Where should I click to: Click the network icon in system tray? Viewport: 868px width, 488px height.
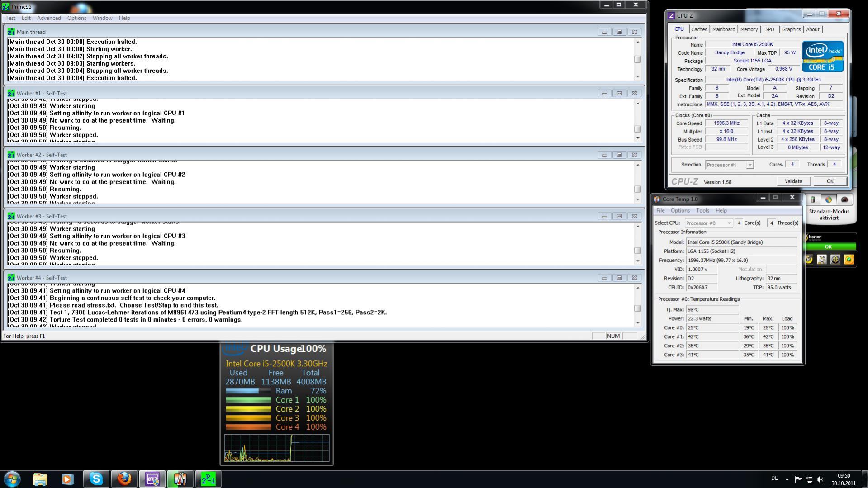[x=809, y=479]
